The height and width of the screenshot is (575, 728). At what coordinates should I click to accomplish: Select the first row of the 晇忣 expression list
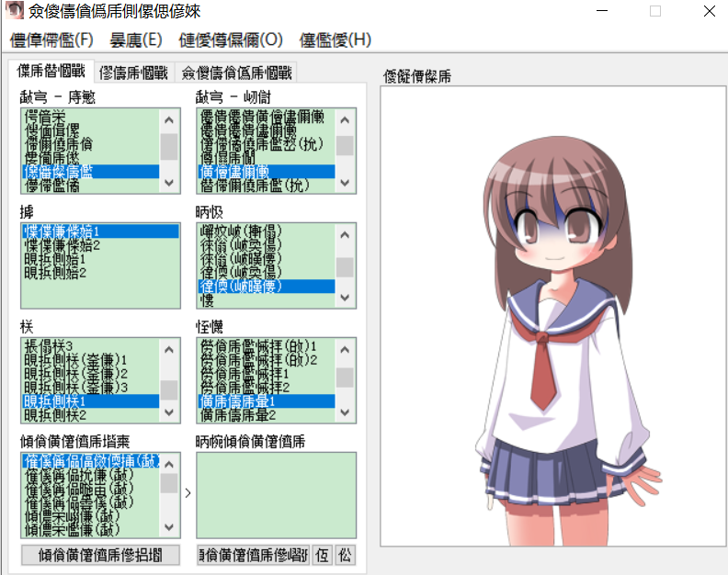(x=266, y=231)
